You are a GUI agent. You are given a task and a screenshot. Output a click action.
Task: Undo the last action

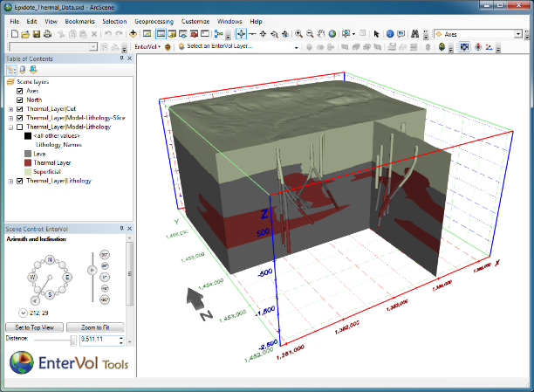point(108,34)
